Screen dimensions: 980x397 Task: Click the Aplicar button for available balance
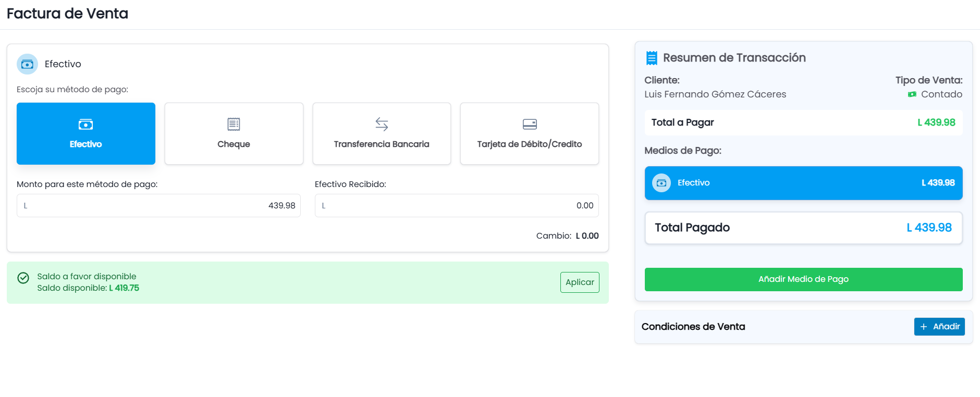pyautogui.click(x=580, y=282)
